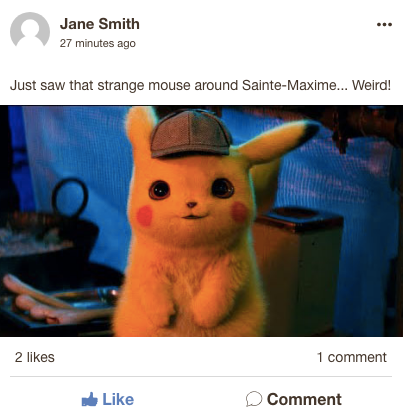The height and width of the screenshot is (417, 403).
Task: Click the Comment button label
Action: click(304, 399)
